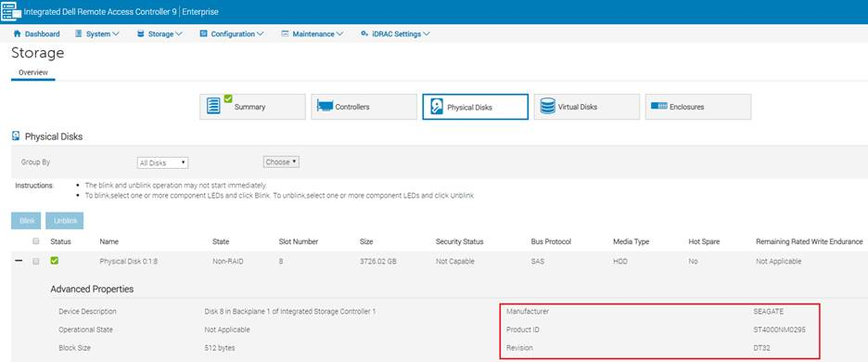Toggle the select-all disks header checkbox
Viewport: 868px width, 362px height.
(x=36, y=241)
